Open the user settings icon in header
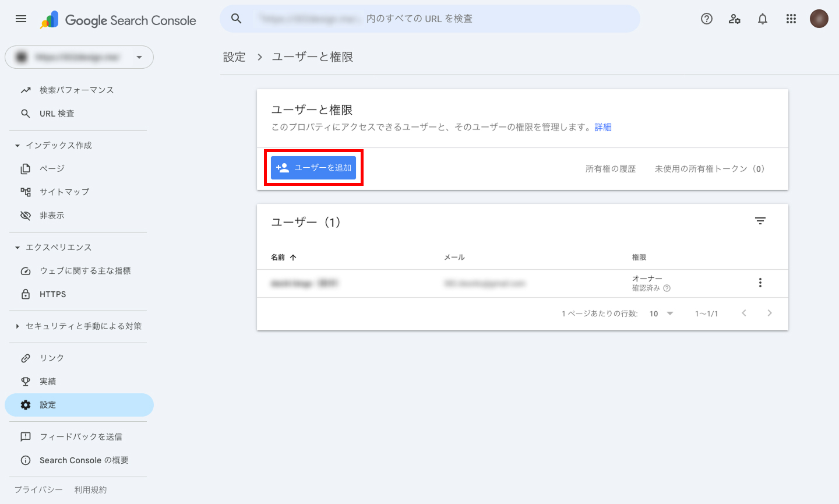This screenshot has width=839, height=504. (735, 19)
